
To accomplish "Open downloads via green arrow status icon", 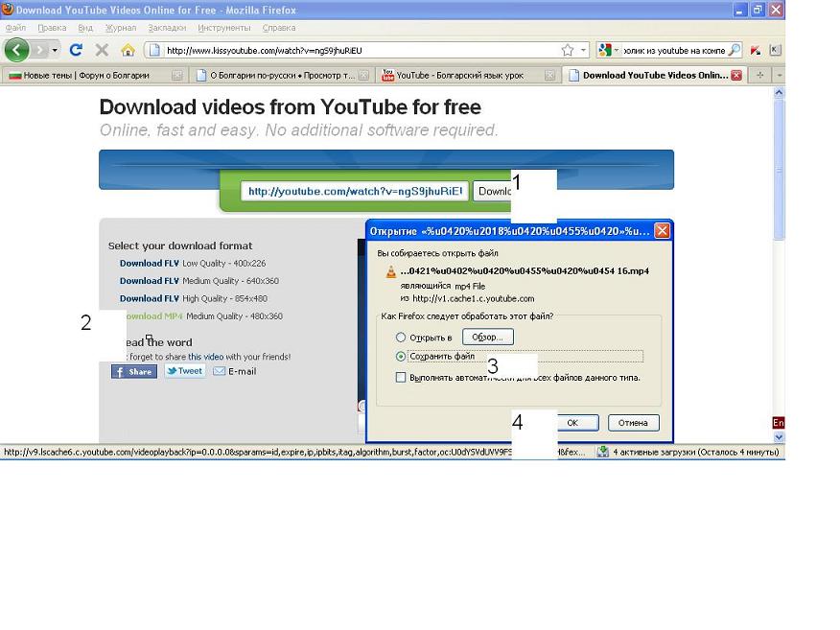I will pyautogui.click(x=603, y=453).
